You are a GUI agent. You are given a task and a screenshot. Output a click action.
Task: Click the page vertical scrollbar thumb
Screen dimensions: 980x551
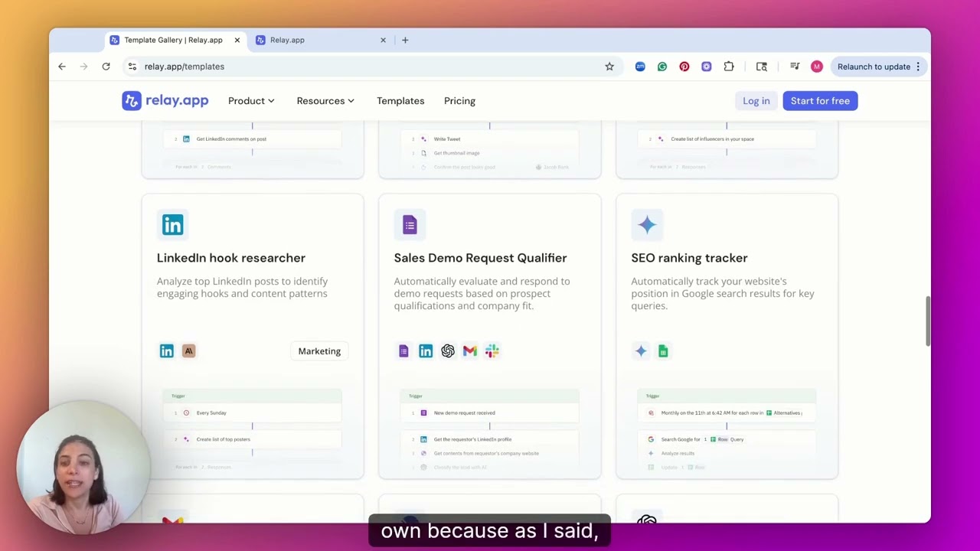[x=927, y=321]
